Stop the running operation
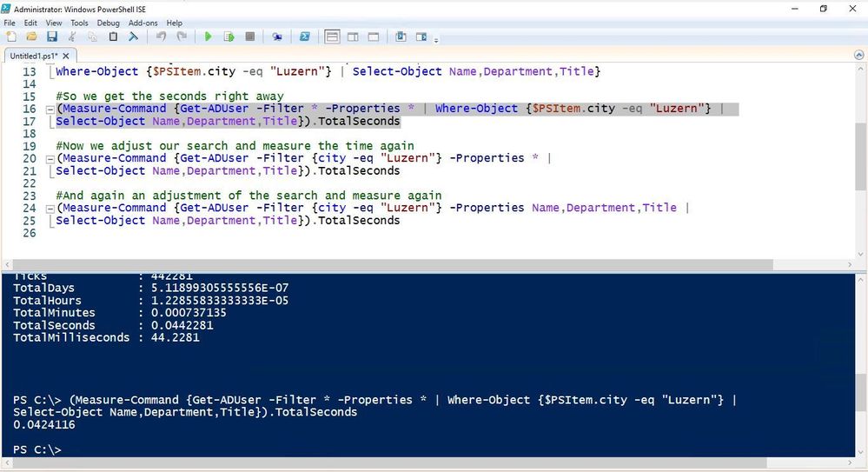The width and height of the screenshot is (868, 472). click(250, 37)
